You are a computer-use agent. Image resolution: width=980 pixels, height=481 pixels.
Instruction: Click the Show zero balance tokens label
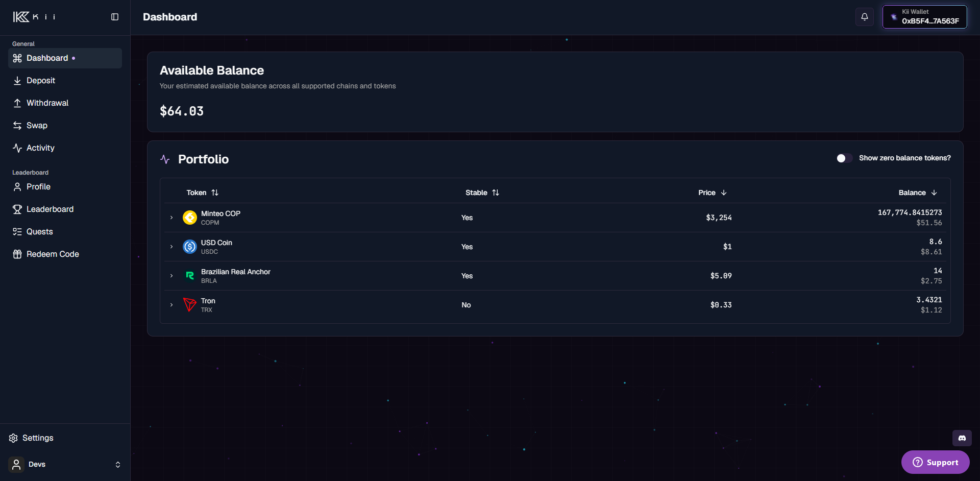(905, 158)
